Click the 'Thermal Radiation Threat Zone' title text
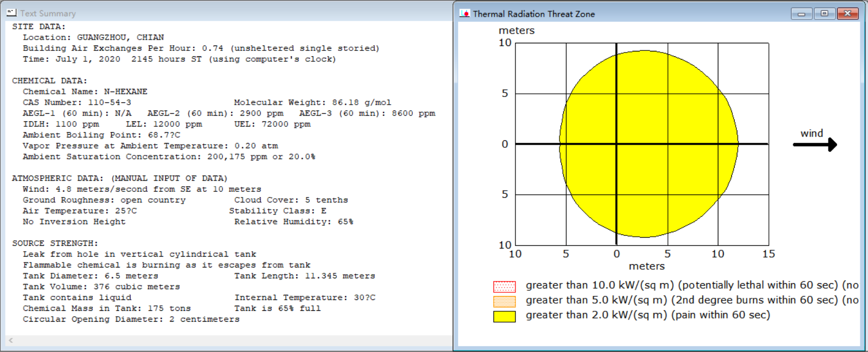 [x=533, y=14]
